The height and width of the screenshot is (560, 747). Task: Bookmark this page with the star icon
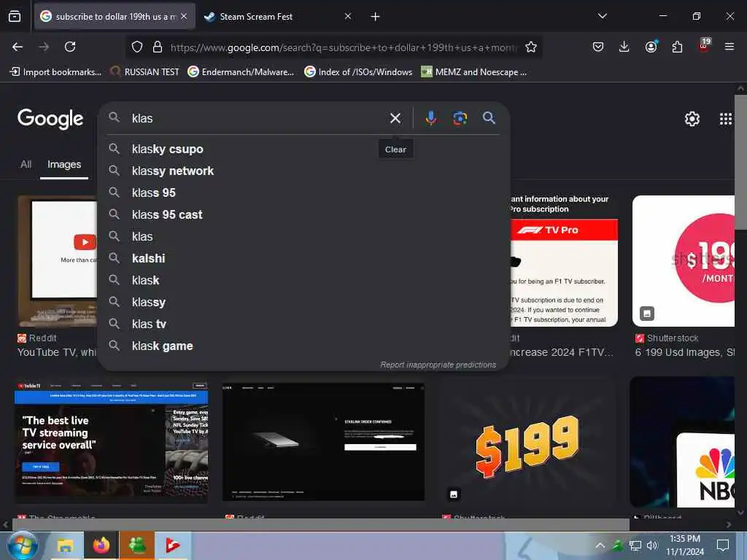pos(531,47)
